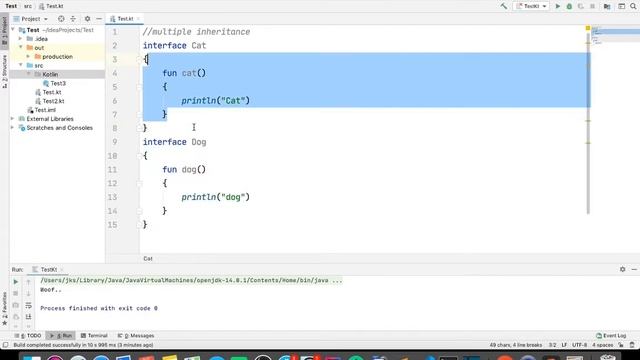Open the Project view selector dropdown
Screen dimensions: 640x360
click(31, 19)
